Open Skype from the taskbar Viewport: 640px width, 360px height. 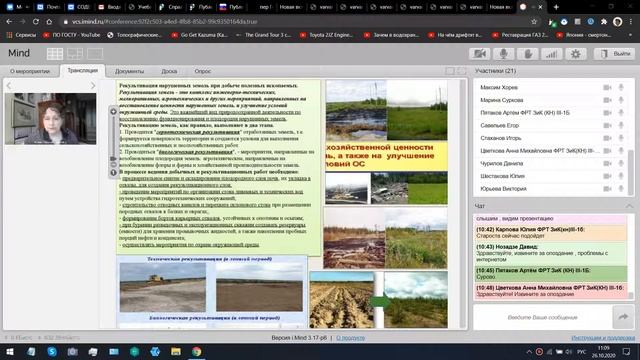click(x=52, y=351)
